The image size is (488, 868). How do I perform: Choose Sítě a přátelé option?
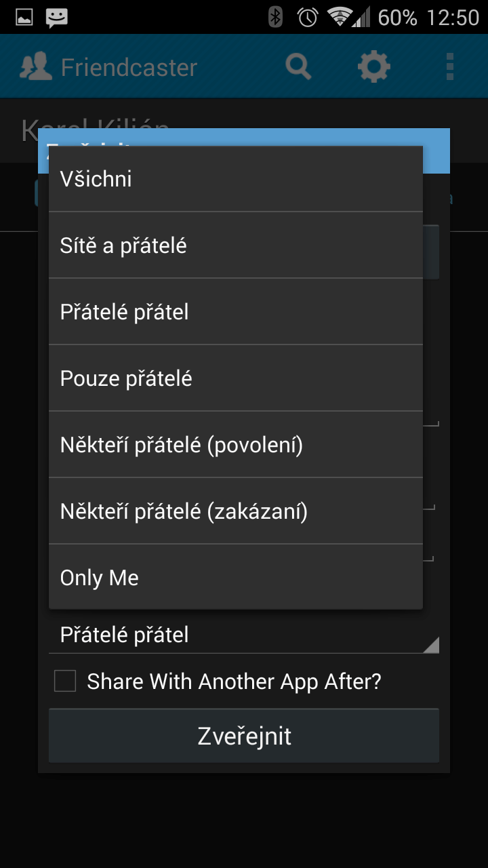(x=236, y=245)
